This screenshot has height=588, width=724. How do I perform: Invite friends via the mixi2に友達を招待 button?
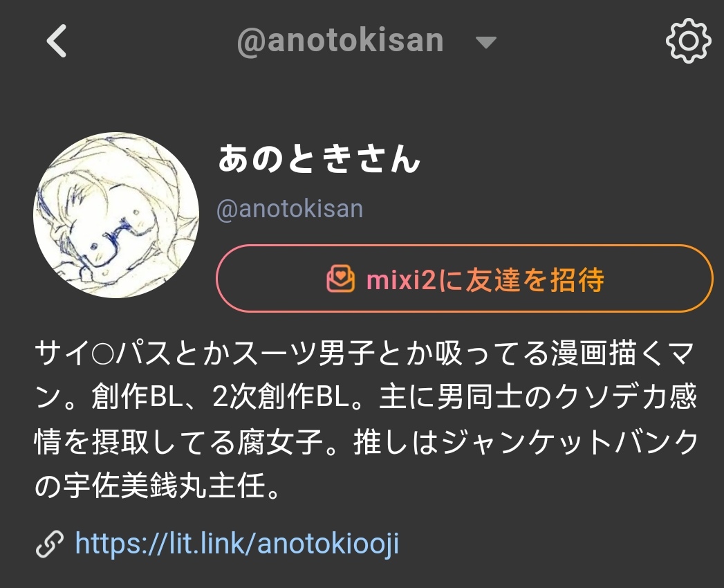[x=465, y=279]
